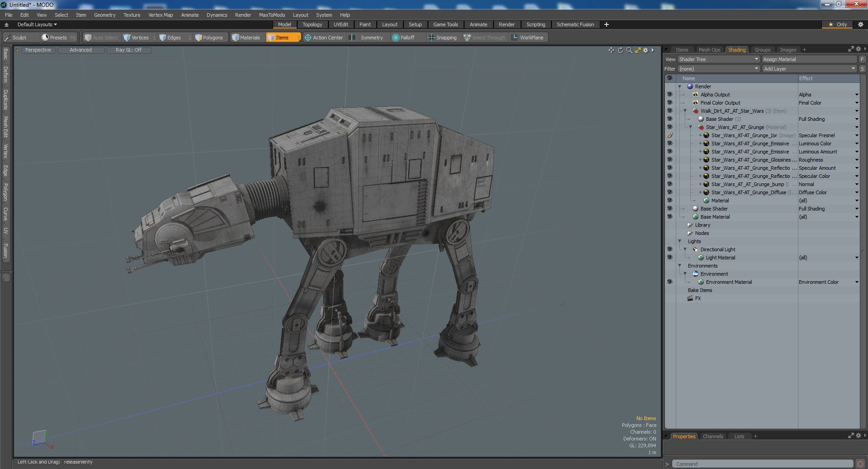Switch to Polygons selection mode
Screen dimensions: 868x469
pos(209,38)
